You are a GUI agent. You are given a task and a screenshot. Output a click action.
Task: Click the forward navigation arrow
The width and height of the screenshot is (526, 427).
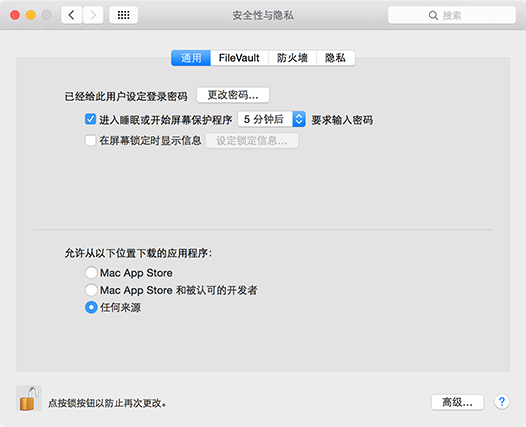coord(93,15)
